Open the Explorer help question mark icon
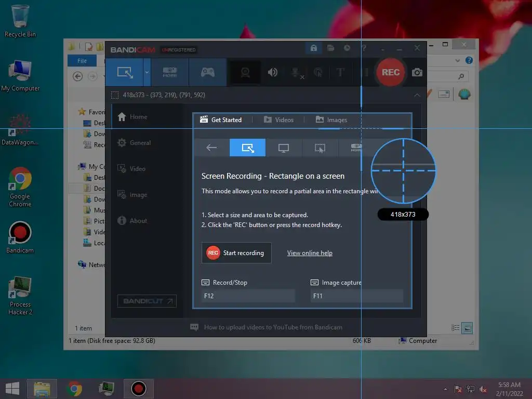Image resolution: width=532 pixels, height=399 pixels. coord(469,60)
